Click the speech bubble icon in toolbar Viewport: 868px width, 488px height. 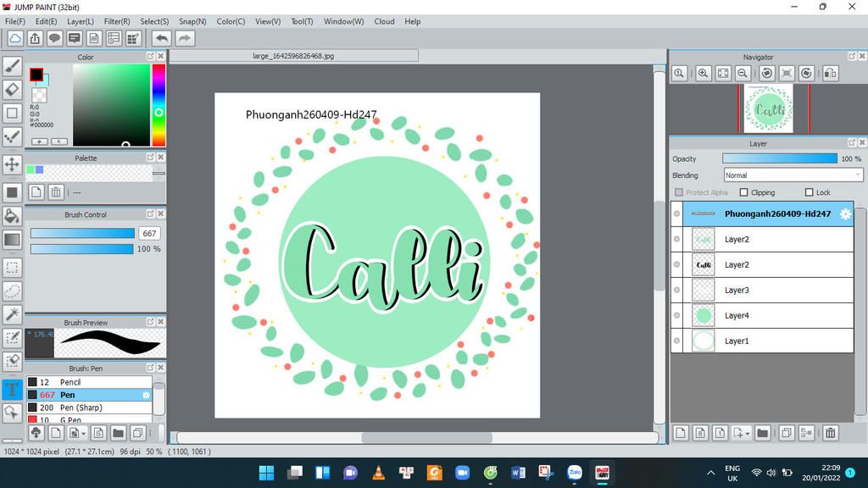click(54, 38)
